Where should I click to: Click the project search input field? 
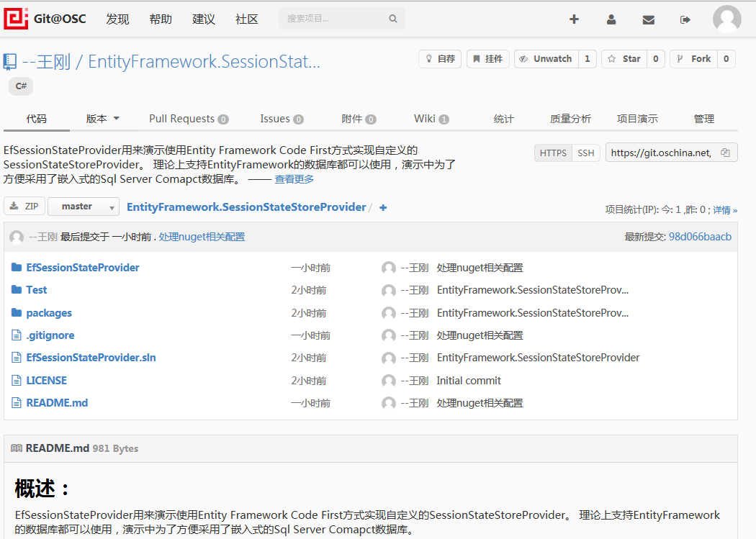coord(342,19)
